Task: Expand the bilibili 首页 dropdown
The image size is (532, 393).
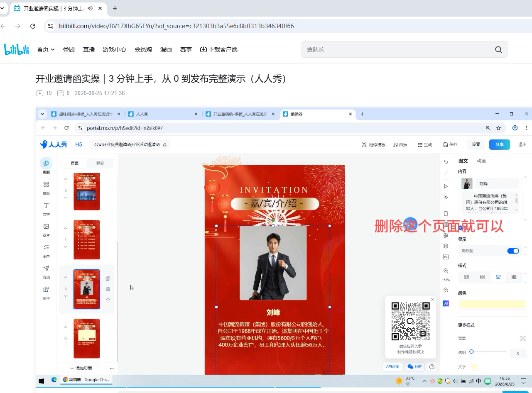Action: pos(46,49)
